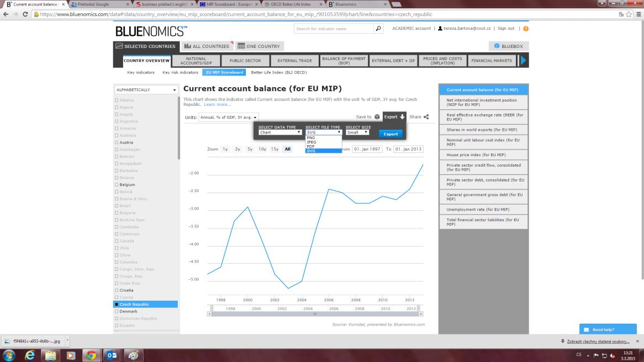
Task: Open Outlook from taskbar
Action: click(x=112, y=355)
